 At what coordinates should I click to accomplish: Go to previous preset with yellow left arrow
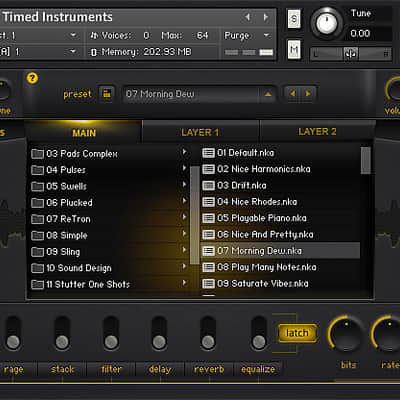tap(293, 94)
